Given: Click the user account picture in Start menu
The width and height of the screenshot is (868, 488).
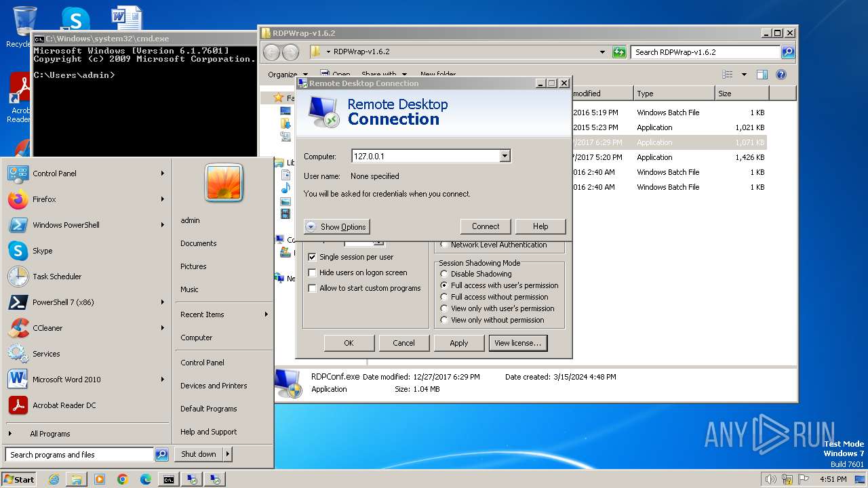Looking at the screenshot, I should pyautogui.click(x=224, y=183).
